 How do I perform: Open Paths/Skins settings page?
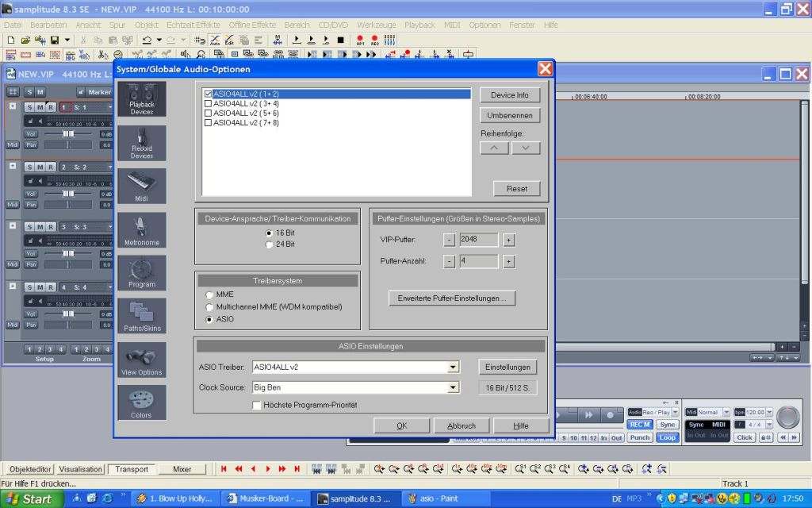[141, 316]
